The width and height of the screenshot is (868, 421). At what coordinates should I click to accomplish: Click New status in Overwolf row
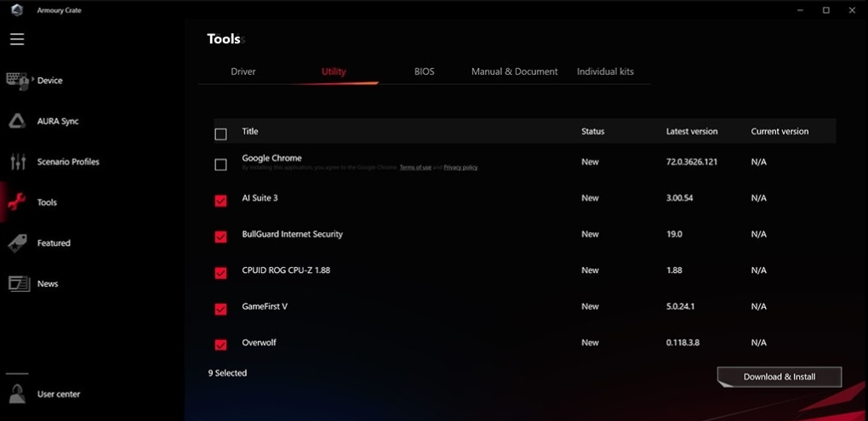590,343
